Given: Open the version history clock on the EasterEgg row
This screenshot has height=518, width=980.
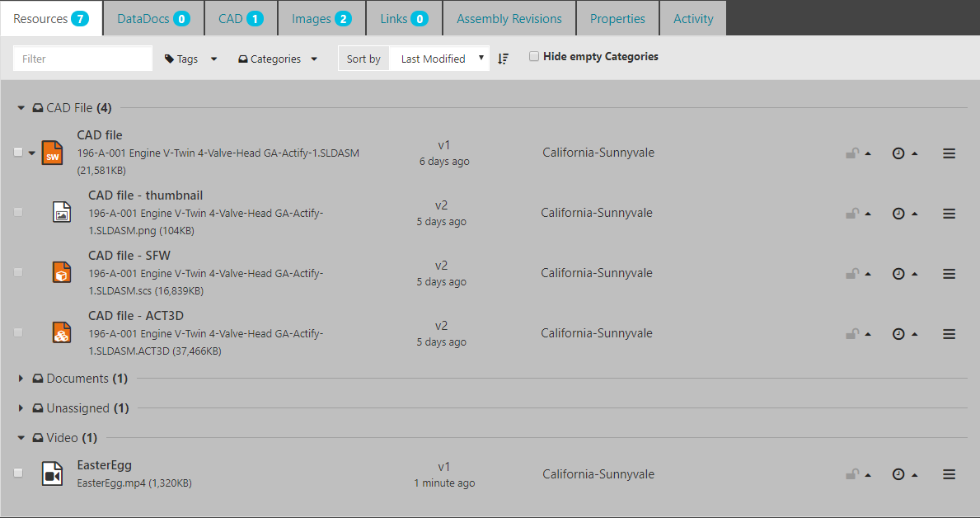Looking at the screenshot, I should (898, 474).
